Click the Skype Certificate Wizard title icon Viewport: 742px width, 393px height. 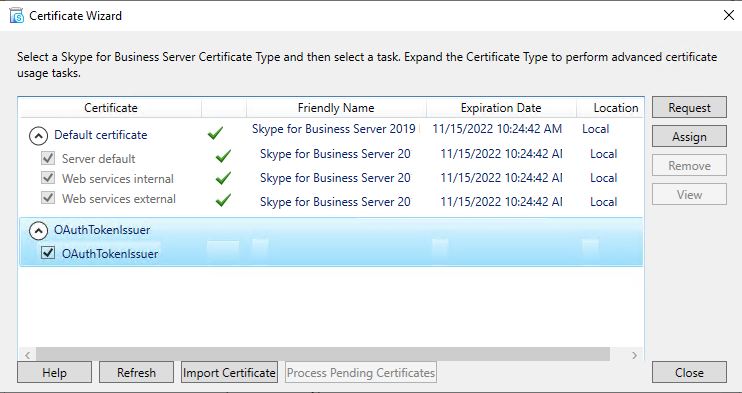click(17, 15)
